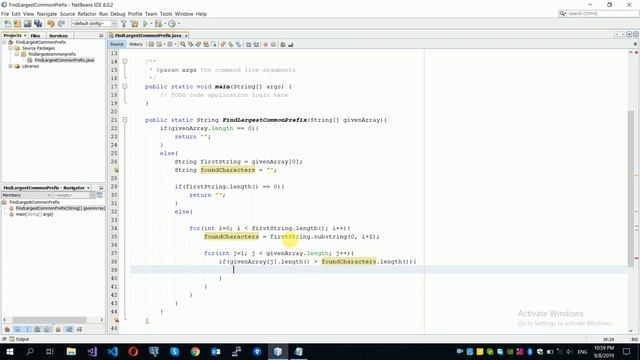Click the Build Project hammer icon
Image resolution: width=640 pixels, height=360 pixels.
124,24
